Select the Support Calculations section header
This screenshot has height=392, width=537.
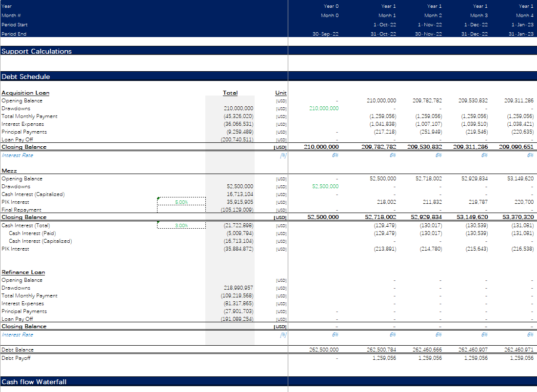(x=37, y=51)
